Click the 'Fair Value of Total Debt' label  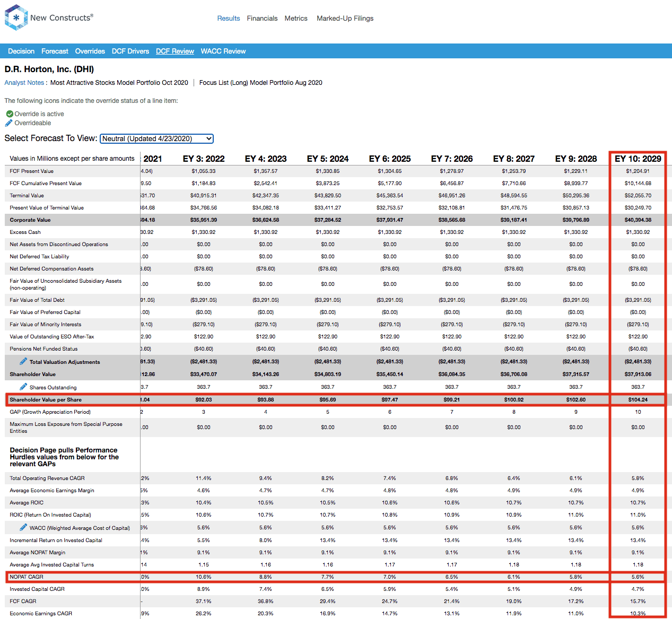(x=37, y=300)
